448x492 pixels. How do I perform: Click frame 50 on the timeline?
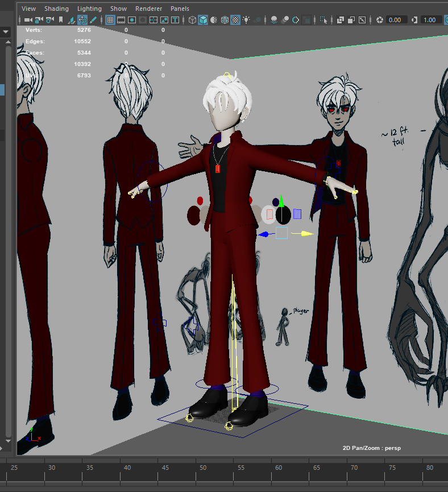click(x=203, y=468)
